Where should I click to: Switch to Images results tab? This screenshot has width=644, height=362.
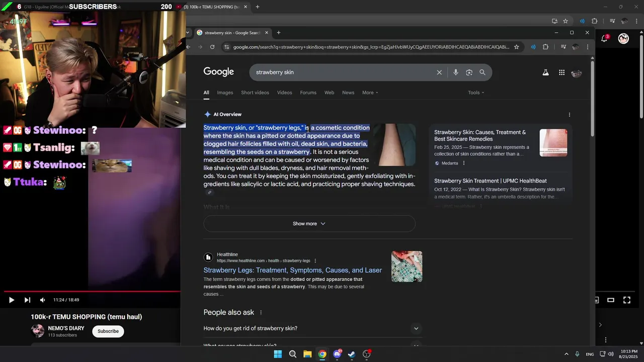225,93
